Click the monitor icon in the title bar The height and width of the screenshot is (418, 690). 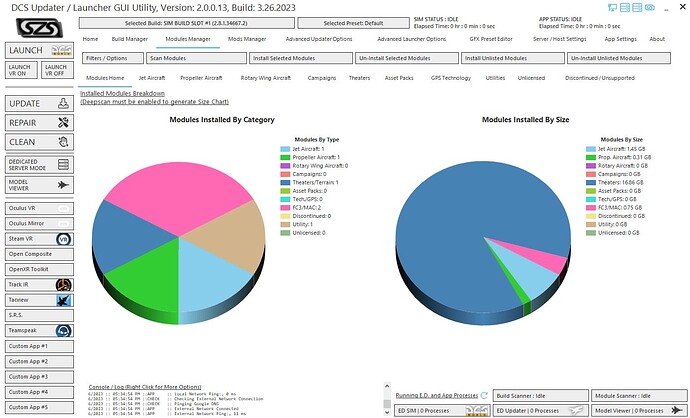click(x=612, y=7)
